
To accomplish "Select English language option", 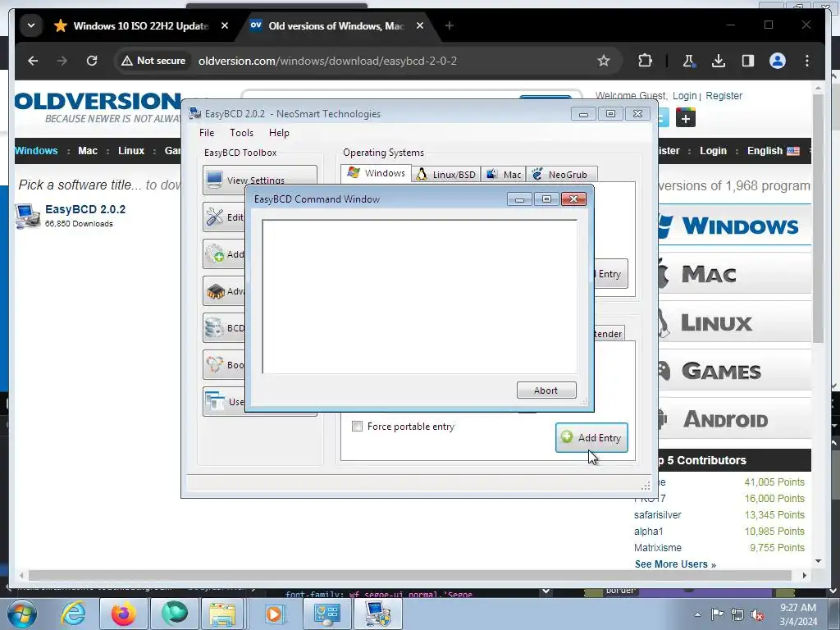I will coord(773,151).
